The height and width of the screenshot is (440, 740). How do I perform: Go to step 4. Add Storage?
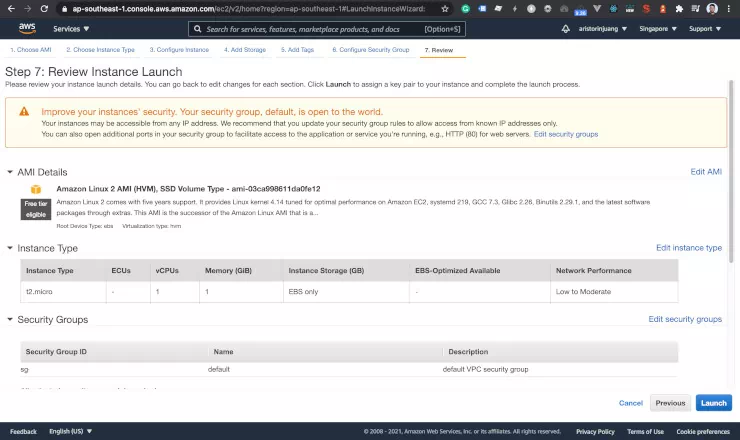point(244,50)
